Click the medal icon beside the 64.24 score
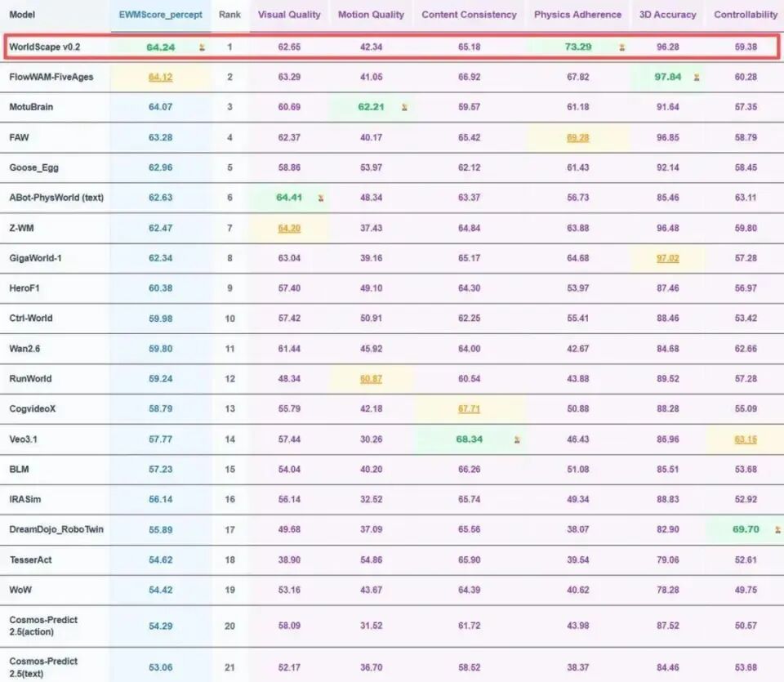This screenshot has height=682, width=784. coord(202,47)
